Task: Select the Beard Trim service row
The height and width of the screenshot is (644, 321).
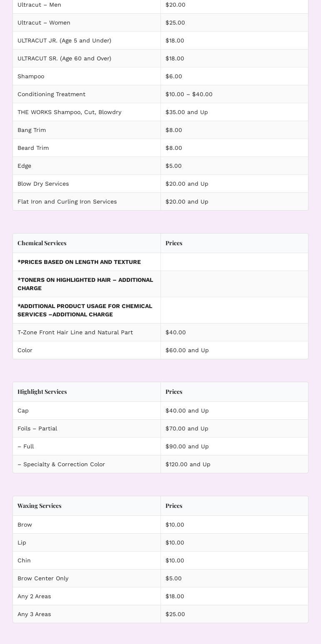Action: click(33, 148)
